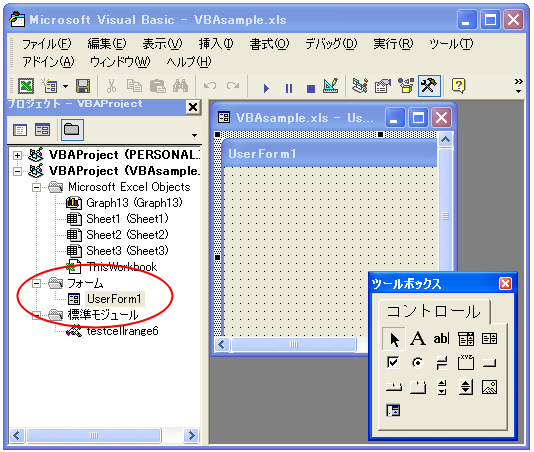Screen dimensions: 534x452
Task: Pick the CheckBox control in Toolbox
Action: (393, 363)
